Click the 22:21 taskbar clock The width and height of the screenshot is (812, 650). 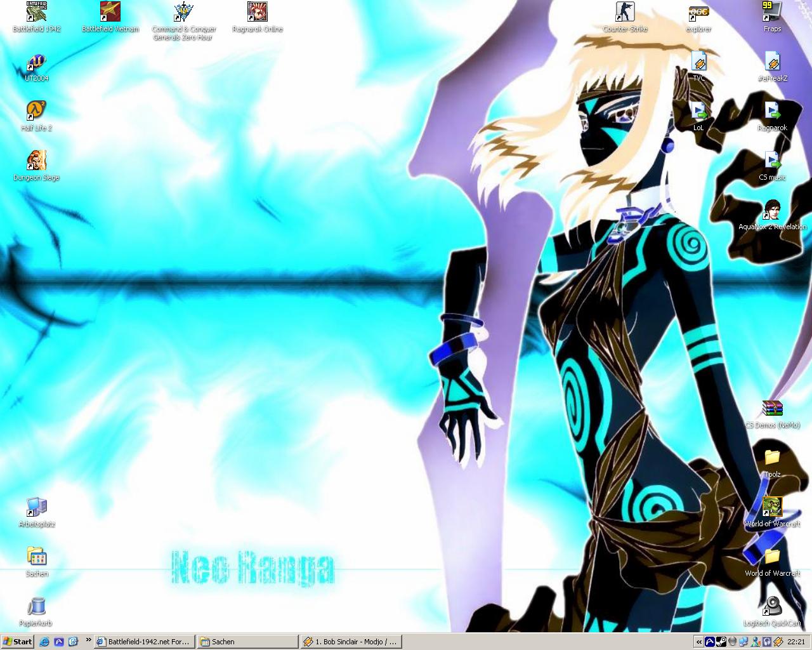796,642
